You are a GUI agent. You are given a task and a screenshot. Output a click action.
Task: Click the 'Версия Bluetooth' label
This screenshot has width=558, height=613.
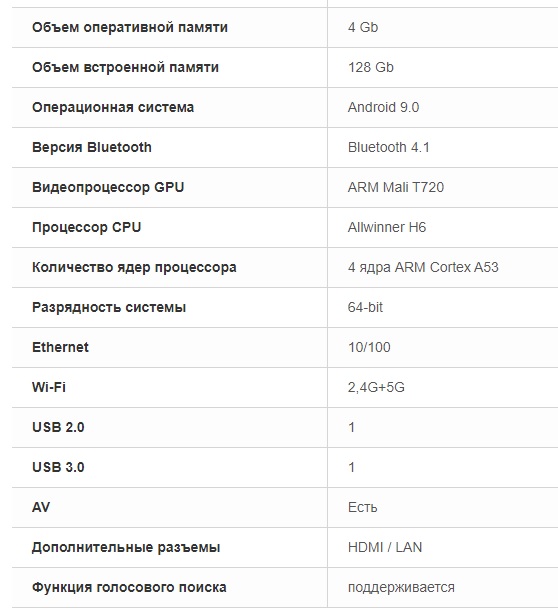tap(92, 147)
